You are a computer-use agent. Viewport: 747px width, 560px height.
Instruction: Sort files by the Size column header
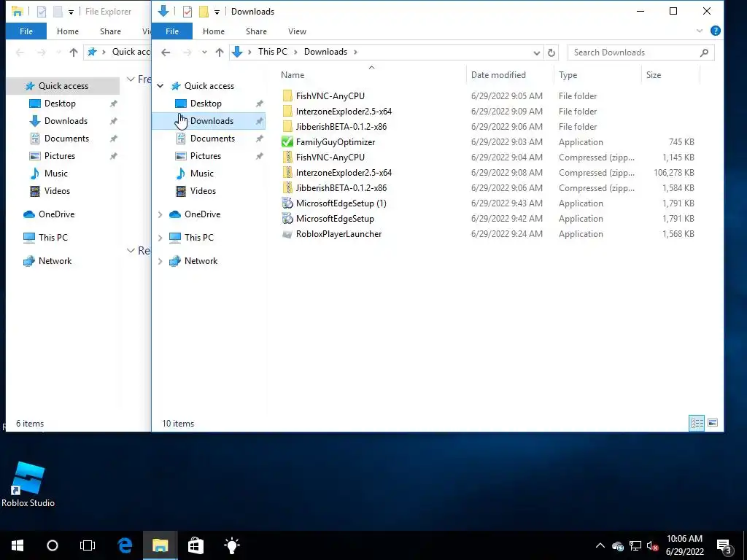point(671,75)
